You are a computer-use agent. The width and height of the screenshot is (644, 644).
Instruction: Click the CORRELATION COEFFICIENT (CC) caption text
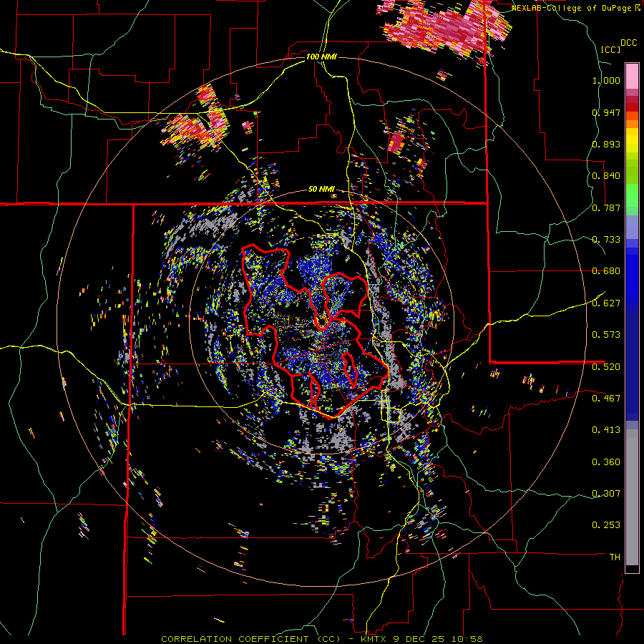coord(251,639)
